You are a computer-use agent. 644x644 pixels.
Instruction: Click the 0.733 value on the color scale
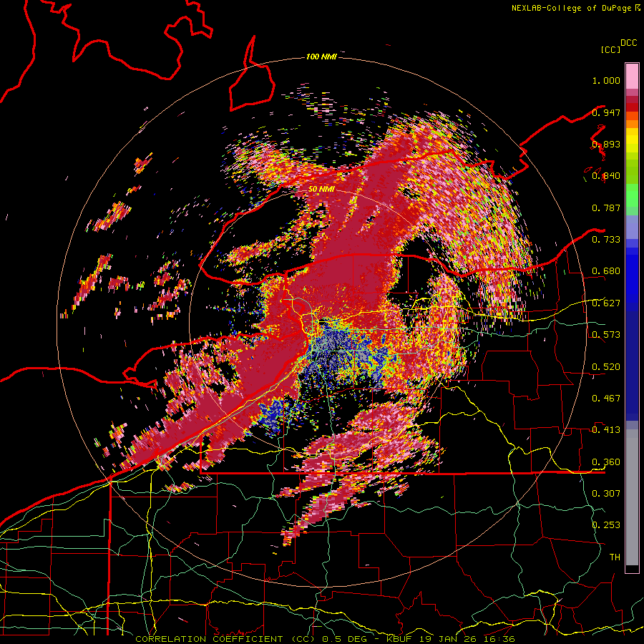click(x=606, y=240)
